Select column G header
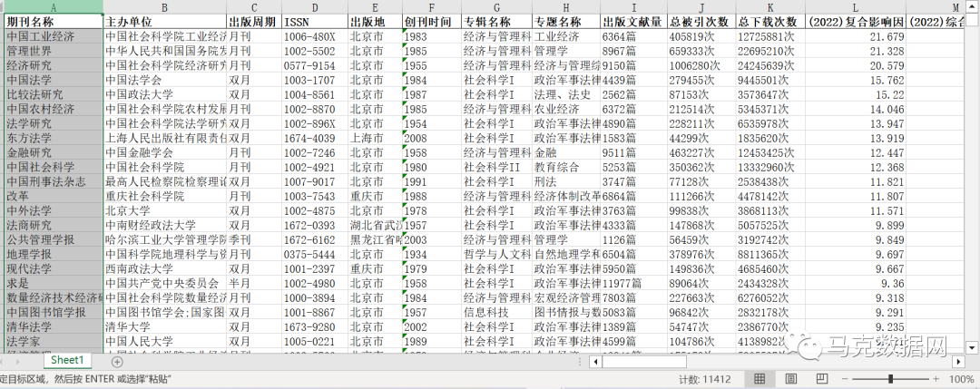This screenshot has width=980, height=389. pyautogui.click(x=497, y=7)
